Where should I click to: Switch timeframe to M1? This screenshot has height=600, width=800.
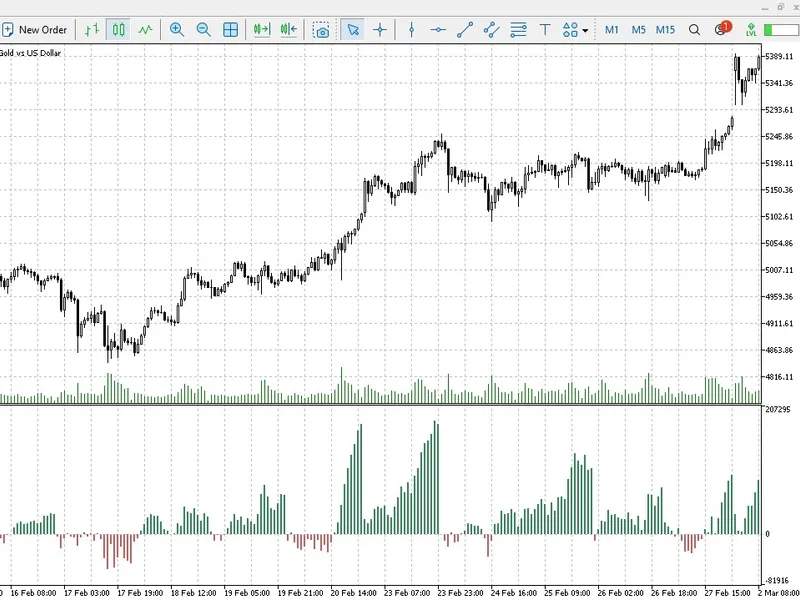pyautogui.click(x=612, y=30)
